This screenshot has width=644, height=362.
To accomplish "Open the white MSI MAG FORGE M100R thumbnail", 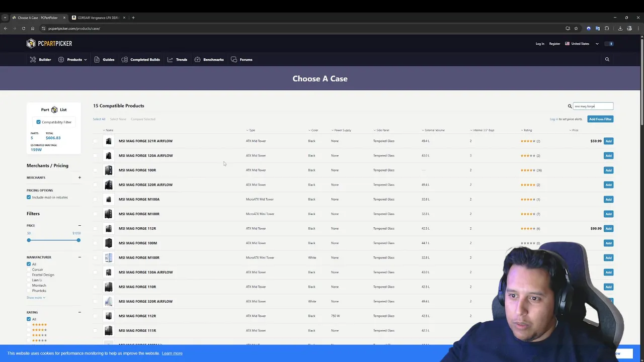I will [x=108, y=258].
